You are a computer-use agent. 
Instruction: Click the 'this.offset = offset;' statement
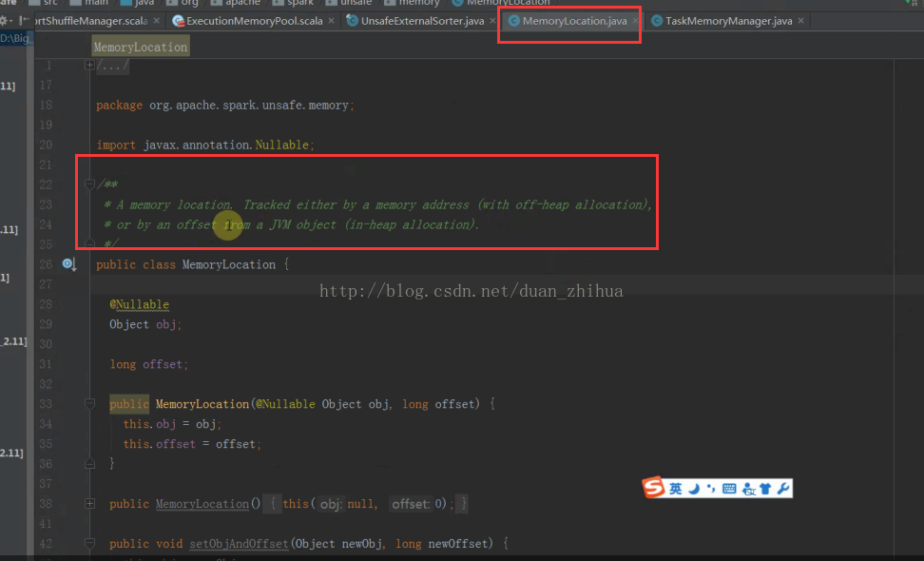192,444
